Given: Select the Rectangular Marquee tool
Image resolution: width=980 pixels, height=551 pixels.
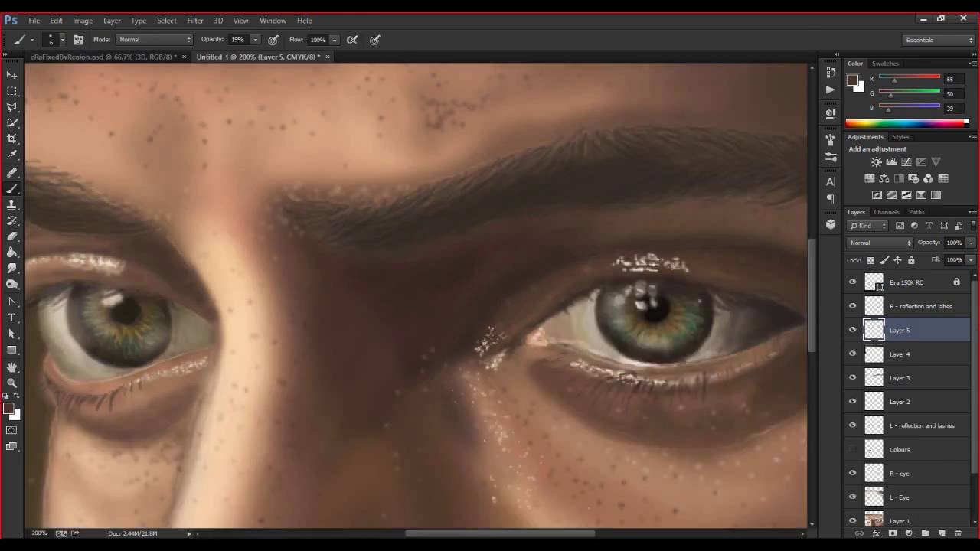Looking at the screenshot, I should [x=11, y=91].
